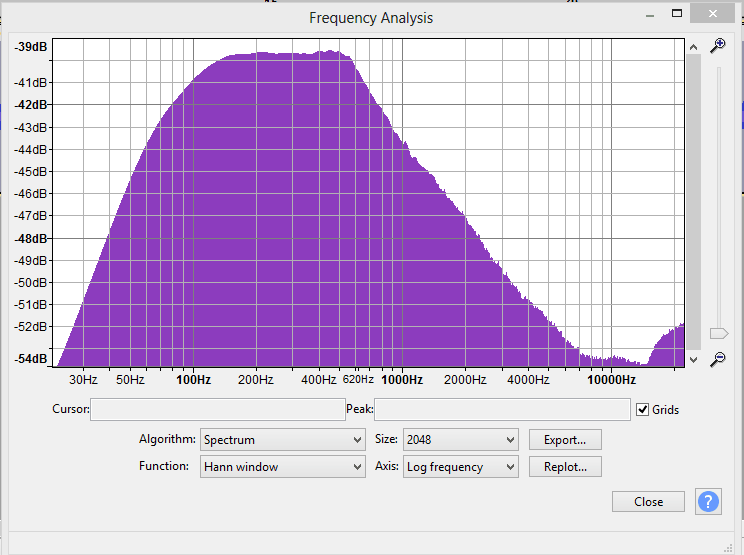Open the Algorithm dropdown showing Spectrum
This screenshot has width=744, height=555.
(283, 440)
